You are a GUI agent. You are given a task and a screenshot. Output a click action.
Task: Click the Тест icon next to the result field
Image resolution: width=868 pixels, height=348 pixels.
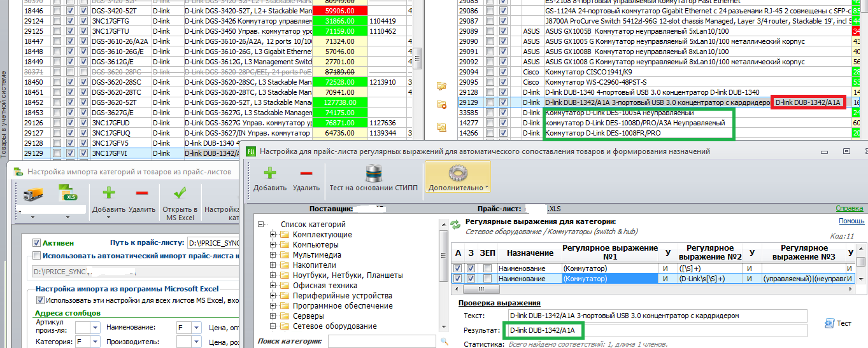pos(829,323)
